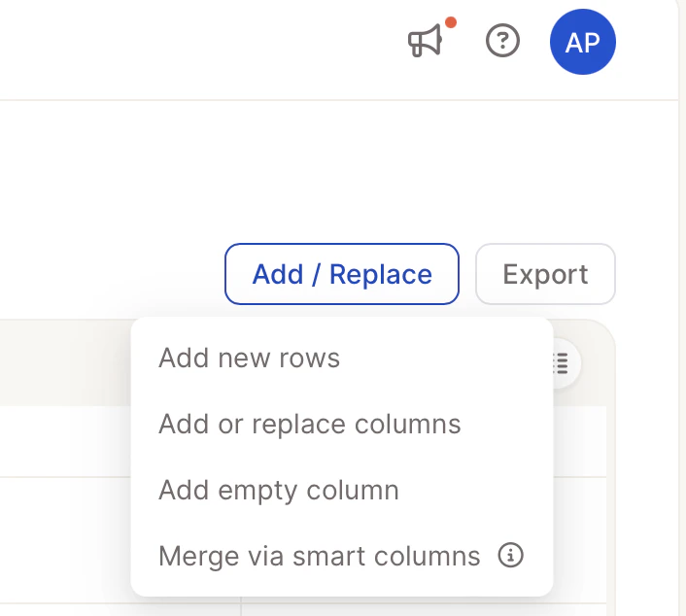Select Add new rows
The height and width of the screenshot is (616, 686).
(x=249, y=358)
